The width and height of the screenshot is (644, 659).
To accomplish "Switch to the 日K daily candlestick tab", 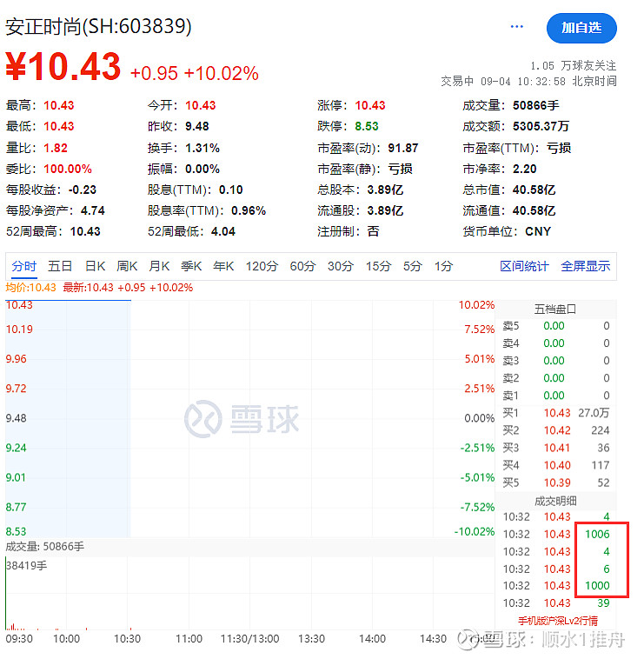I will pyautogui.click(x=95, y=266).
